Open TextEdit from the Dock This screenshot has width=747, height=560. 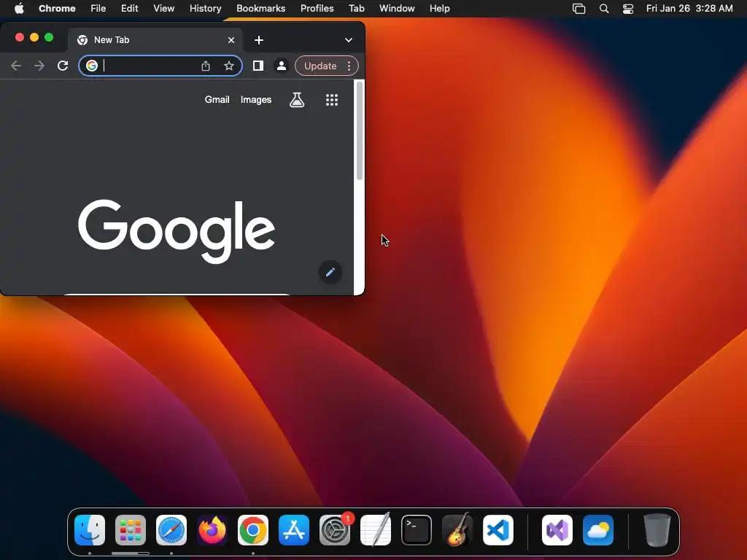point(376,530)
